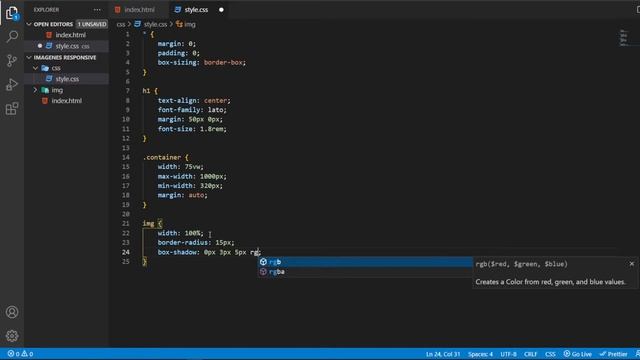Screen dimensions: 640x360
Task: Open index.html in the project root
Action: [x=67, y=101]
